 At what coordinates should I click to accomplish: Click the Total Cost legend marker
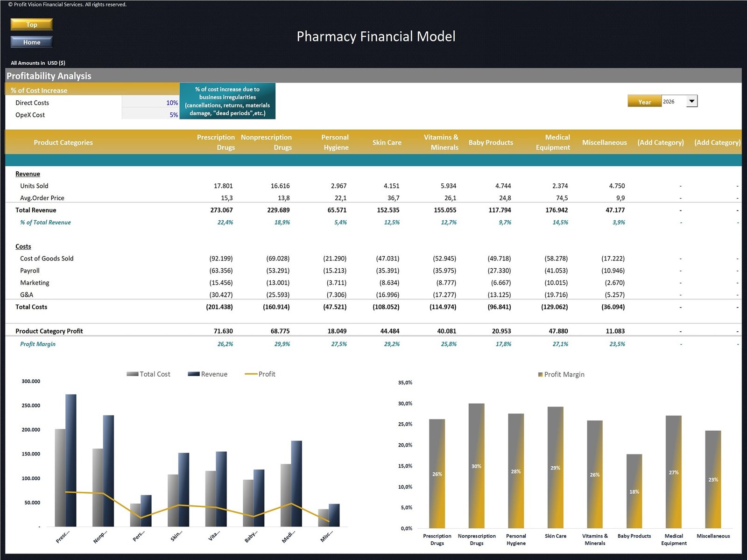pos(132,374)
